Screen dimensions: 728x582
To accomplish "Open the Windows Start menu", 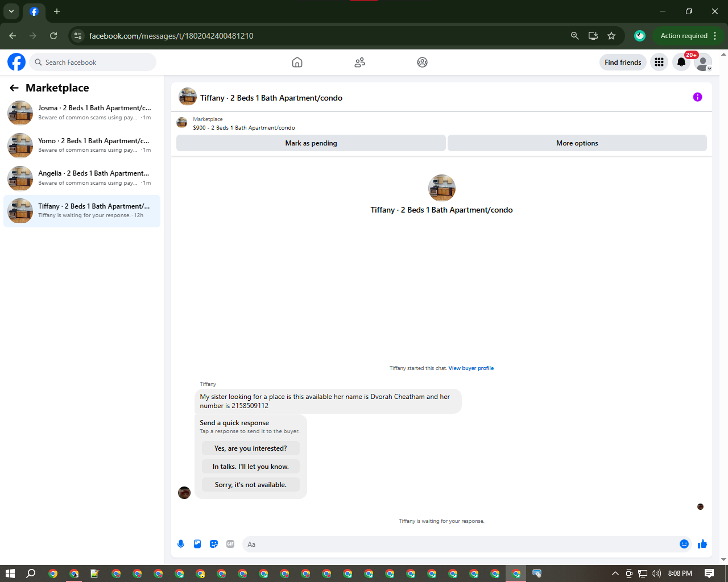I will click(x=10, y=573).
